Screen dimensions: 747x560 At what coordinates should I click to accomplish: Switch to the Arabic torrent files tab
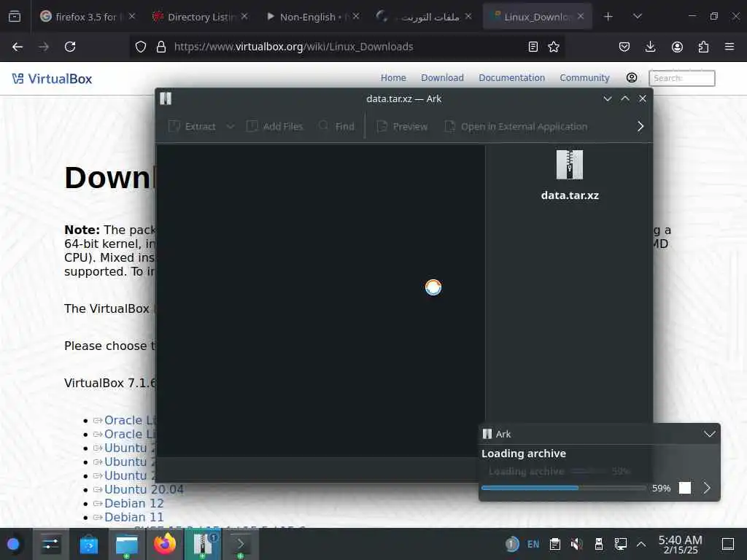424,17
